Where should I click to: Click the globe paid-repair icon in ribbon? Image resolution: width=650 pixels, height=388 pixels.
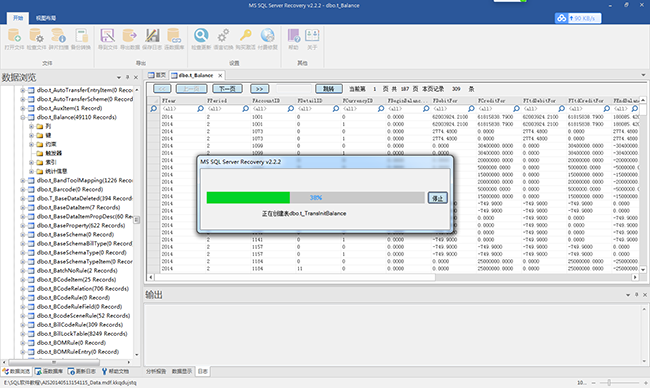click(x=268, y=36)
